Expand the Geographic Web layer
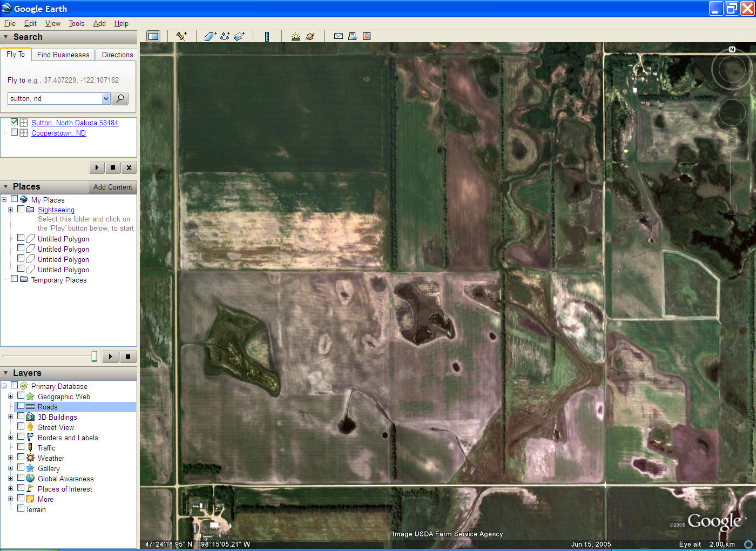This screenshot has height=551, width=756. point(10,396)
